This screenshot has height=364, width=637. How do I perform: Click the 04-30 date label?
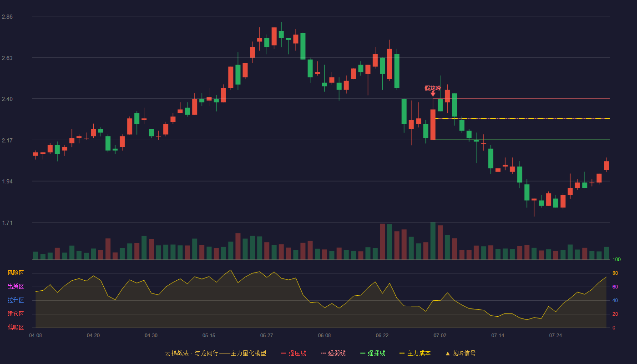coord(151,335)
